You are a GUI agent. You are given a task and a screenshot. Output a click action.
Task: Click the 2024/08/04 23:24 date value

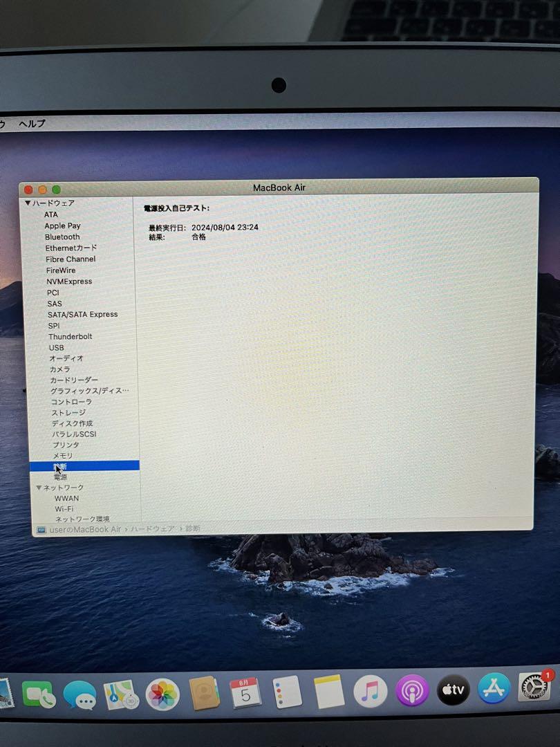(225, 228)
